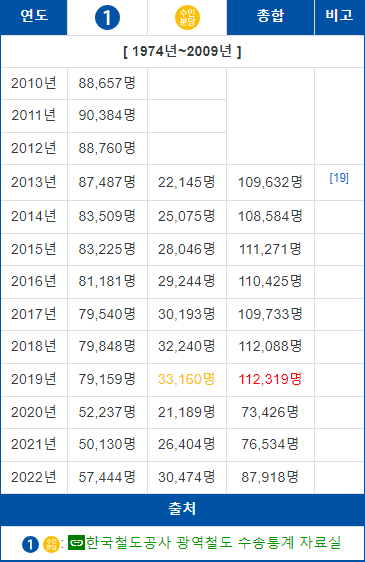Click the 79,540명 cell
This screenshot has height=562, width=365.
107,314
